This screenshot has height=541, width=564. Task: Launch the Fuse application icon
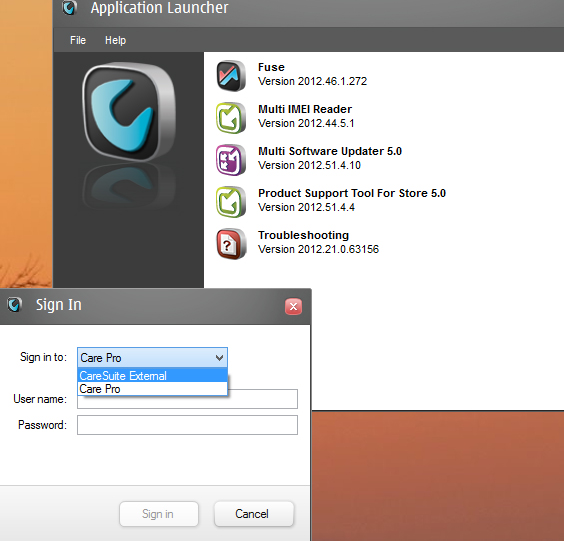tap(231, 76)
